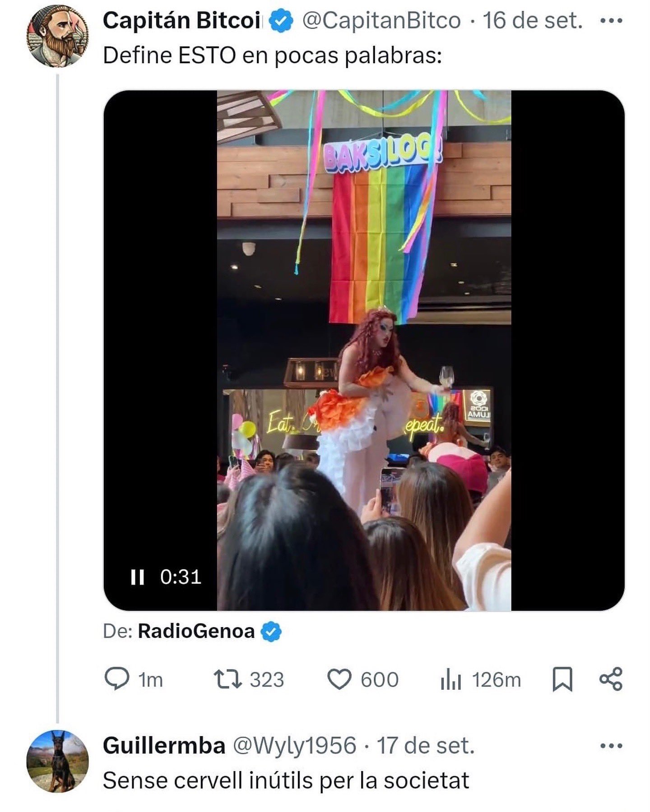This screenshot has height=812, width=650.
Task: Click the 17 de set. reply timestamp
Action: 426,746
